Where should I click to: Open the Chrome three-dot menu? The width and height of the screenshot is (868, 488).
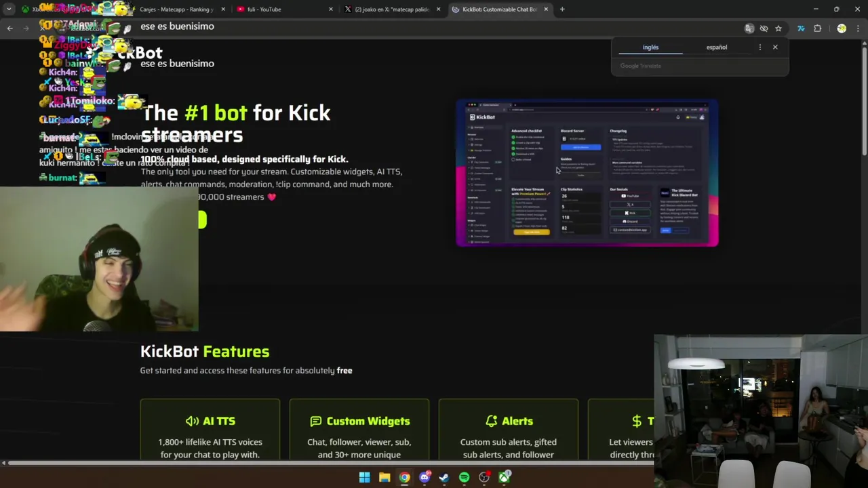(x=859, y=28)
